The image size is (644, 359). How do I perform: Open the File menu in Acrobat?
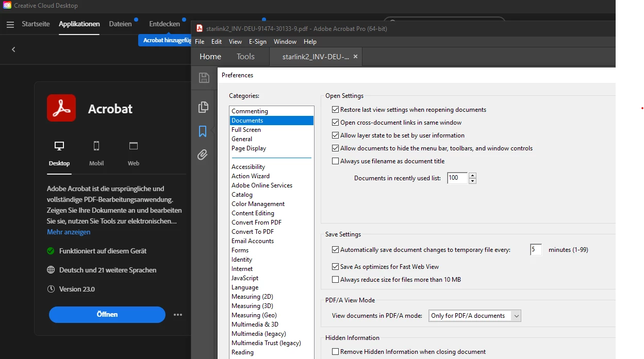click(200, 42)
